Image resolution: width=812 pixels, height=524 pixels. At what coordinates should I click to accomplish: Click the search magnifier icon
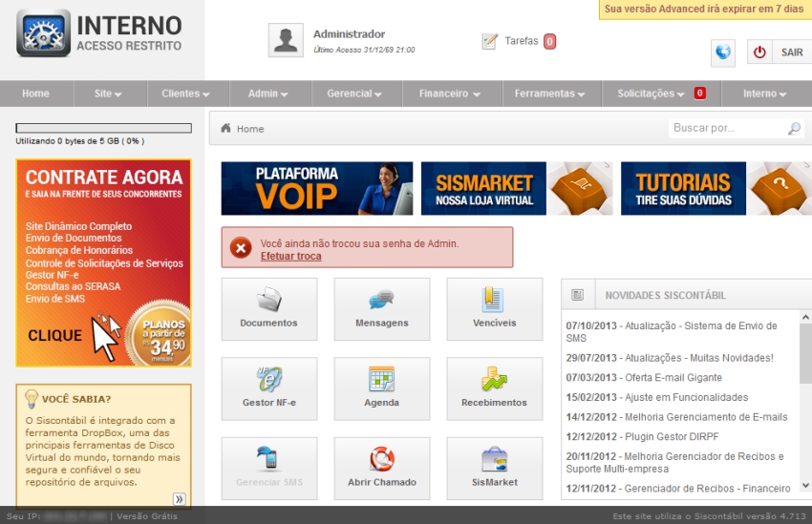point(794,128)
